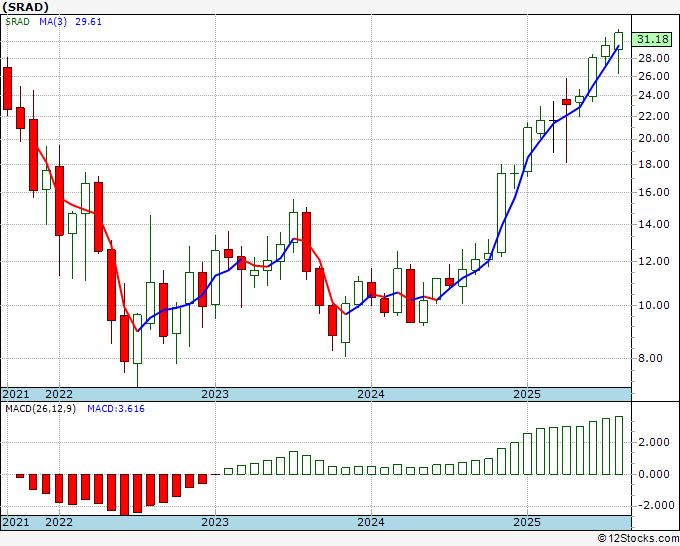Screen dimensions: 680x546
Task: Click 2024 on MACD panel time axis
Action: [x=371, y=522]
